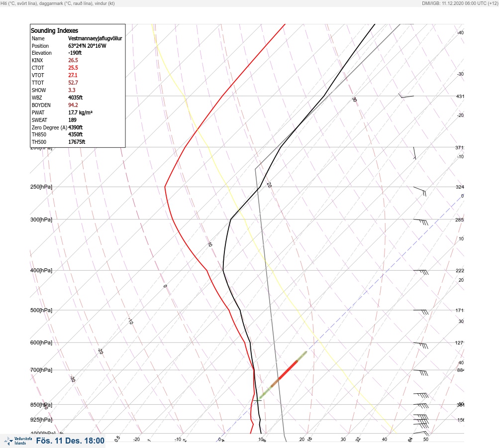This screenshot has height=448, width=499.
Task: Click the Zero Degree value 4390ft
Action: coord(76,127)
